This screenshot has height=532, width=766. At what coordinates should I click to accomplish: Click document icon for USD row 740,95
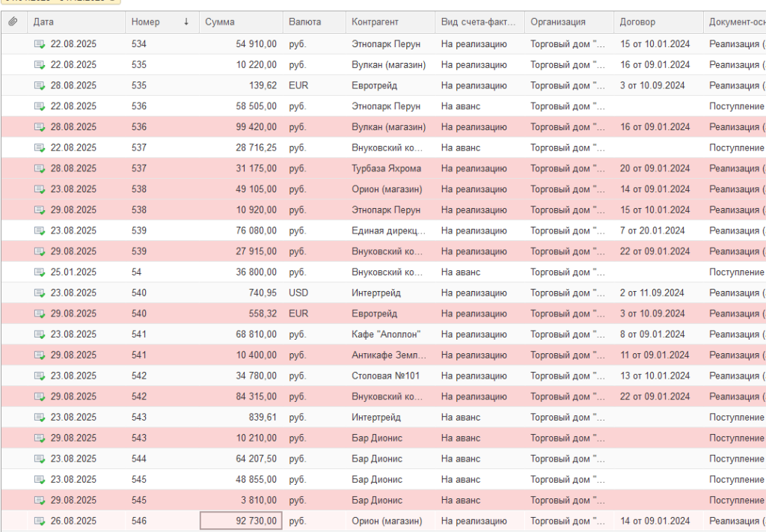coord(40,293)
